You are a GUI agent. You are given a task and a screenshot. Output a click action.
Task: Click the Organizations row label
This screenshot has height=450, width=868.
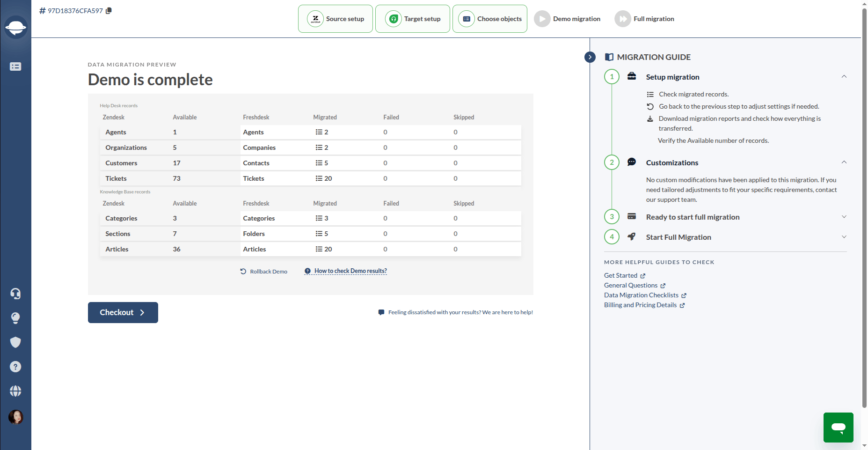126,148
